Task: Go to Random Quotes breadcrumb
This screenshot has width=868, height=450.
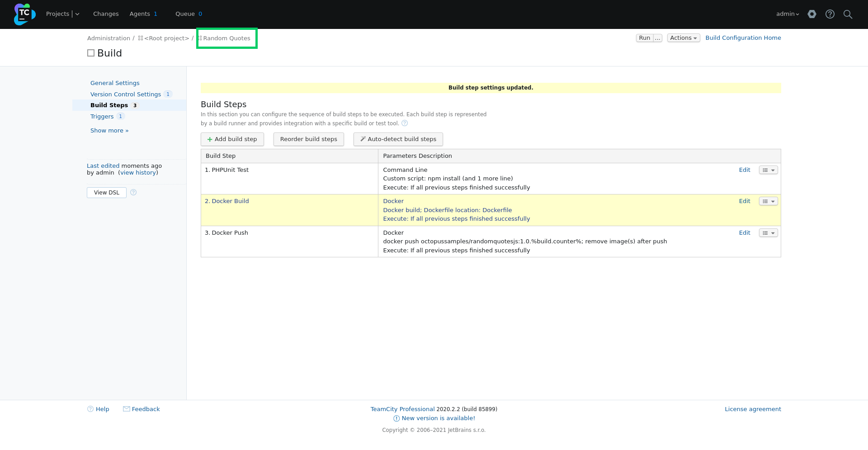Action: (x=226, y=38)
